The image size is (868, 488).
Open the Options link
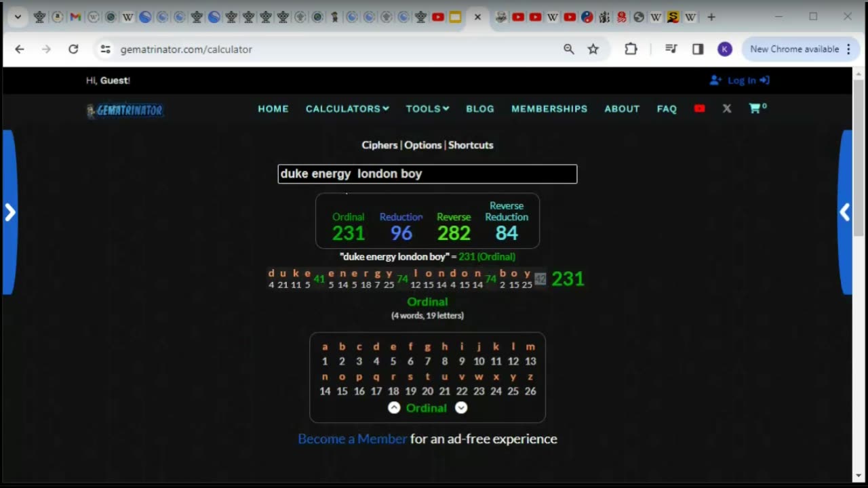tap(423, 145)
